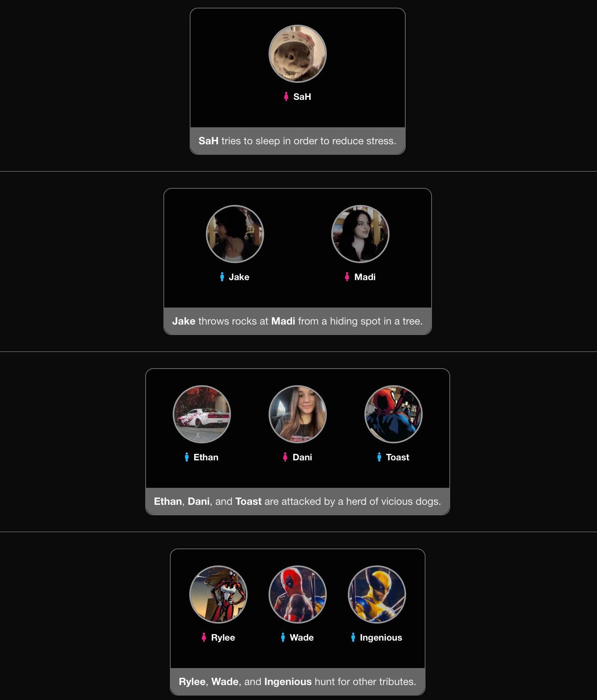The image size is (597, 700).
Task: Click the name label Ingenious
Action: point(381,637)
